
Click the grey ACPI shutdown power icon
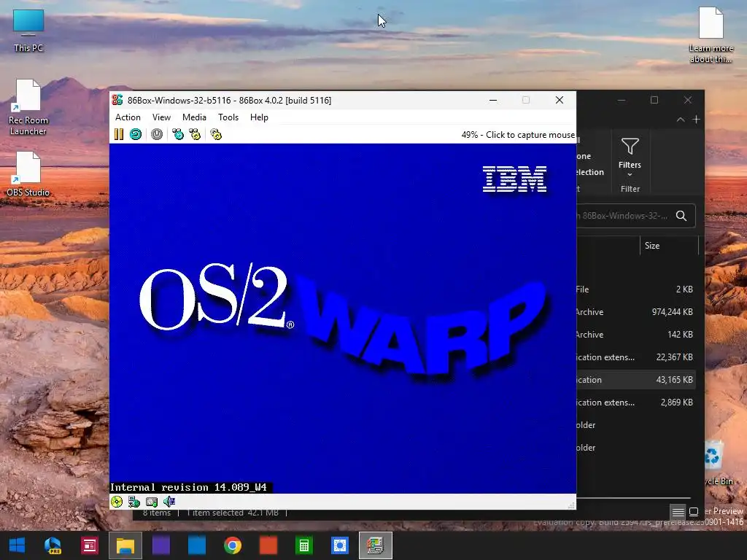(x=157, y=134)
